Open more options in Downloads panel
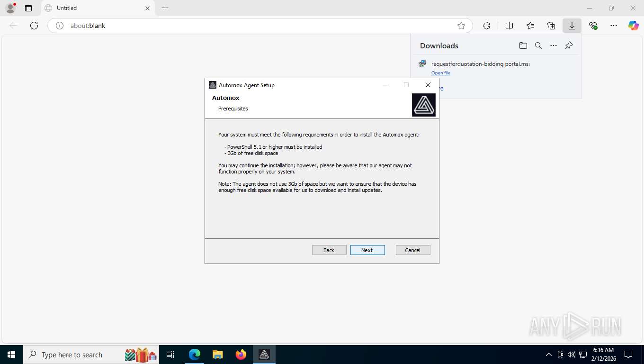The height and width of the screenshot is (364, 644). click(x=554, y=45)
